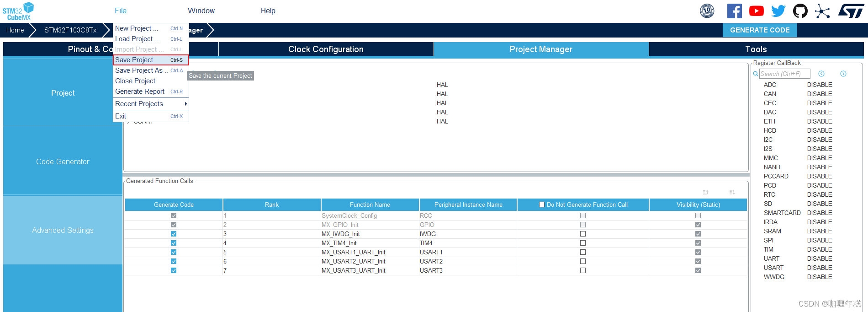Go to Home breadcrumb
868x312 pixels.
tap(15, 30)
